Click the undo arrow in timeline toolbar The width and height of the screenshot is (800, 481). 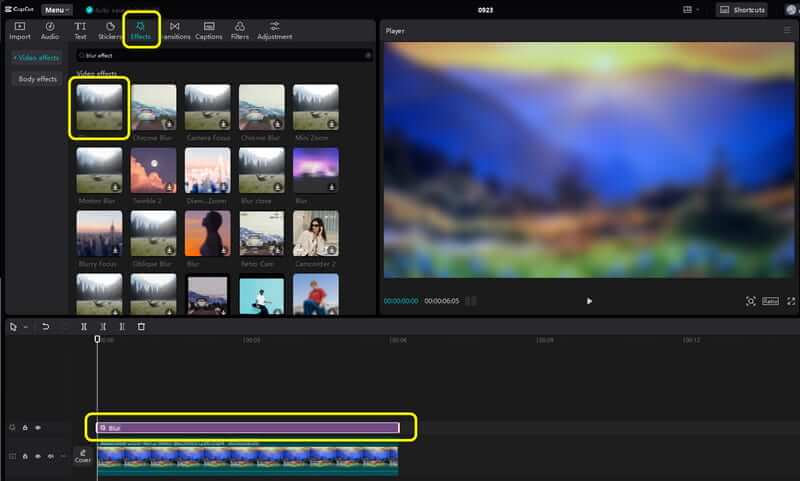pos(45,327)
